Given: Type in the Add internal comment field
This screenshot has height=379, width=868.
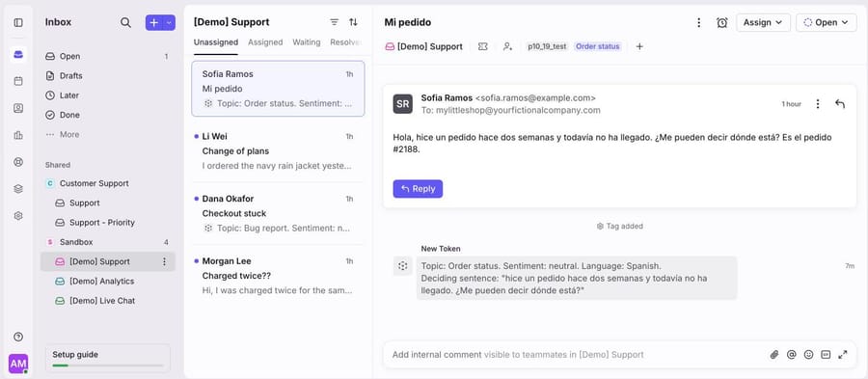Looking at the screenshot, I should point(576,355).
